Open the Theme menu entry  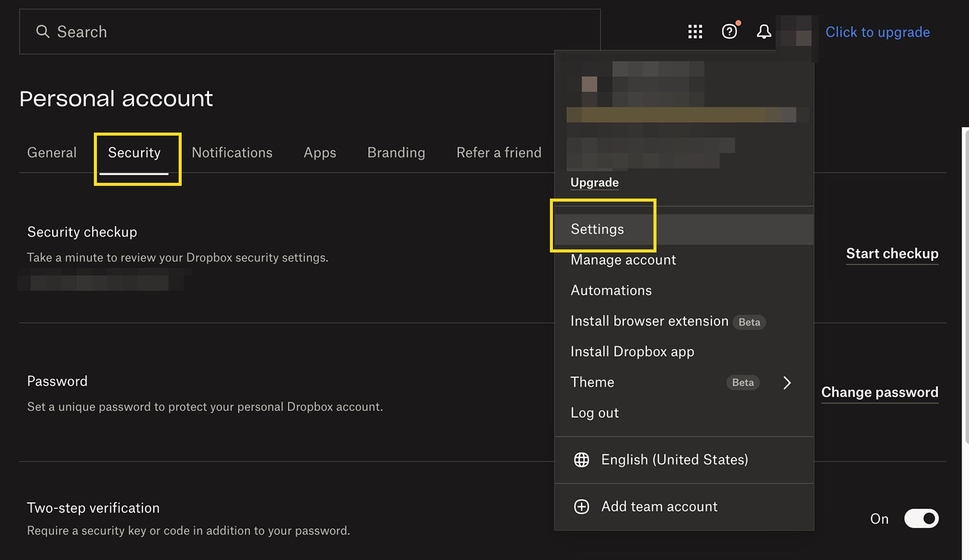pos(684,383)
